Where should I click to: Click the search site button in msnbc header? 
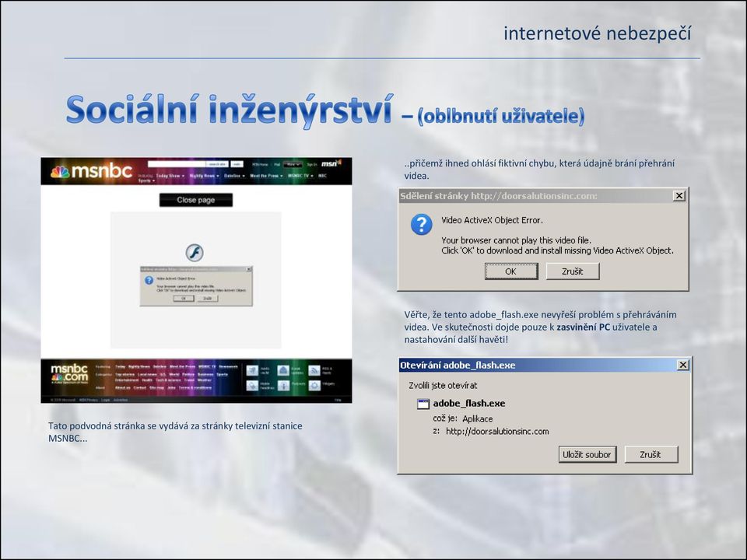click(x=217, y=164)
